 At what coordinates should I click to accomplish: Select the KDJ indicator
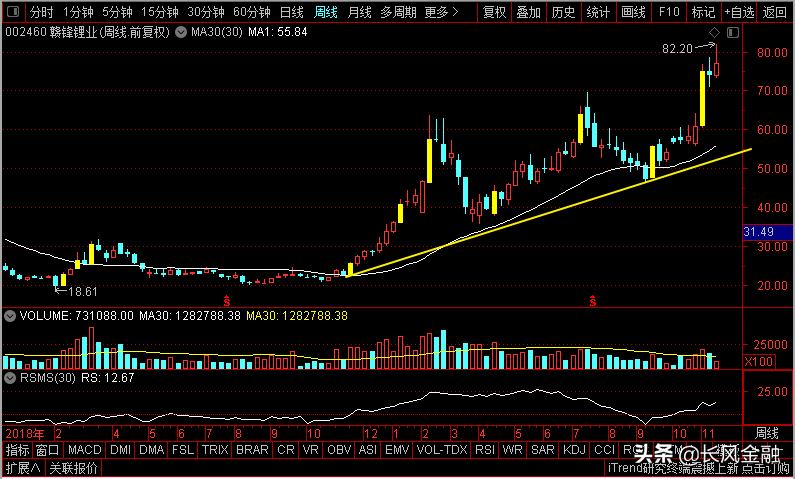point(574,450)
